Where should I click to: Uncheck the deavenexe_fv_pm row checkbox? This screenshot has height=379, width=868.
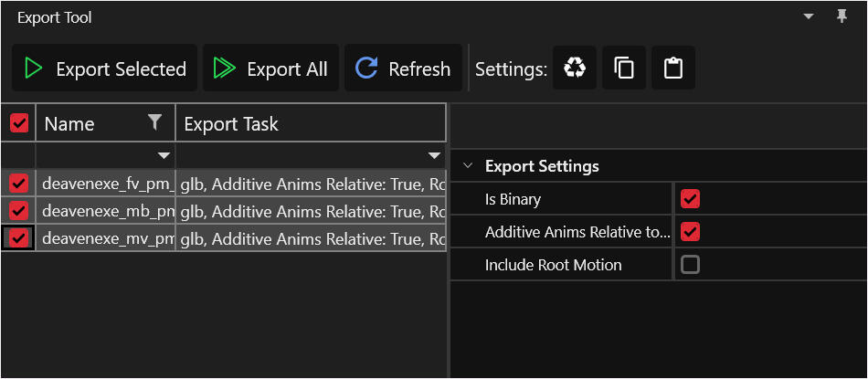18,183
